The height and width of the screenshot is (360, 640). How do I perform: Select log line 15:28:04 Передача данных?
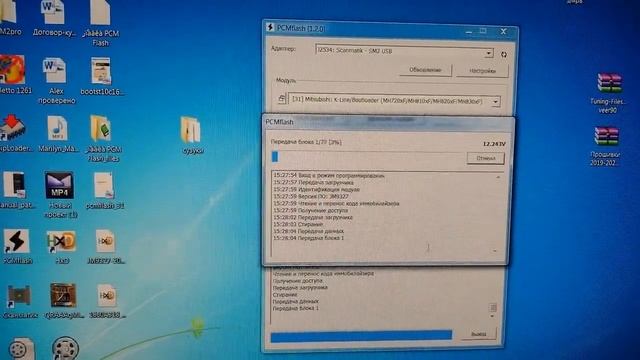(x=309, y=231)
